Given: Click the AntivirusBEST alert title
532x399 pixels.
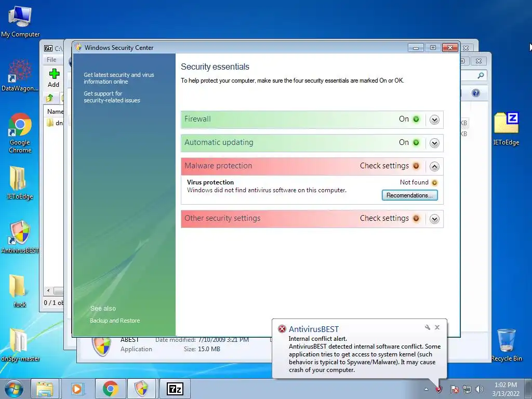Looking at the screenshot, I should (313, 329).
